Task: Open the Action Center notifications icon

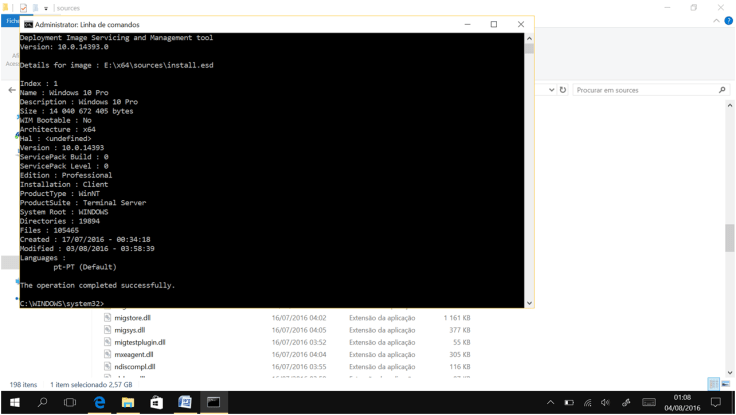Action: tap(715, 402)
